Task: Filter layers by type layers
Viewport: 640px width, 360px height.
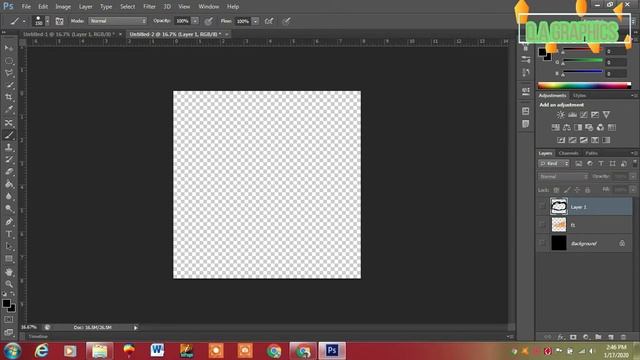Action: coord(601,164)
